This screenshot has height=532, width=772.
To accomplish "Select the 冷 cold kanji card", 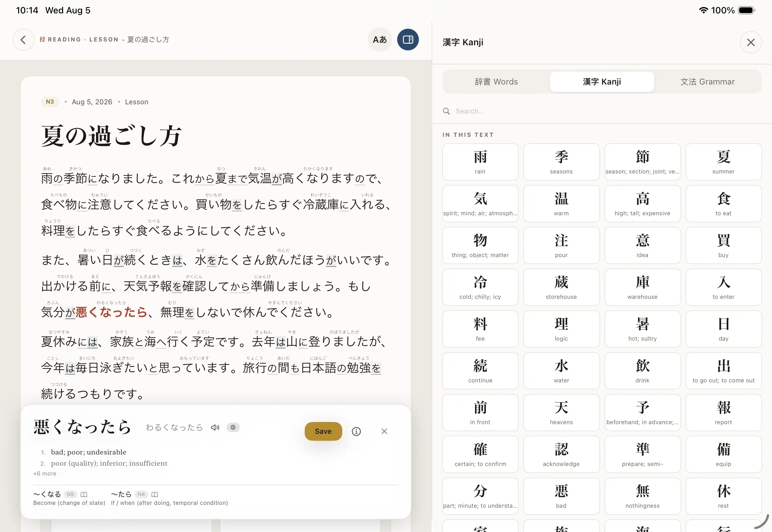I will tap(480, 287).
